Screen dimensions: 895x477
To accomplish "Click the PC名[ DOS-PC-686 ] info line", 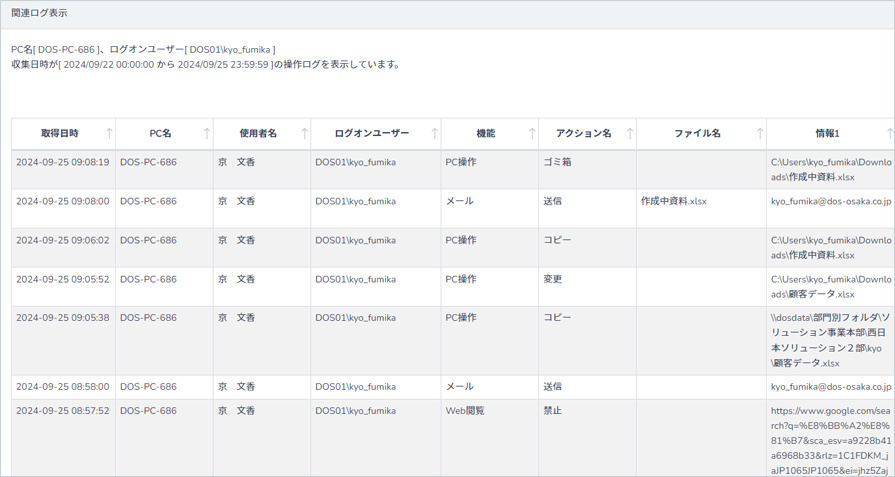I will [143, 50].
